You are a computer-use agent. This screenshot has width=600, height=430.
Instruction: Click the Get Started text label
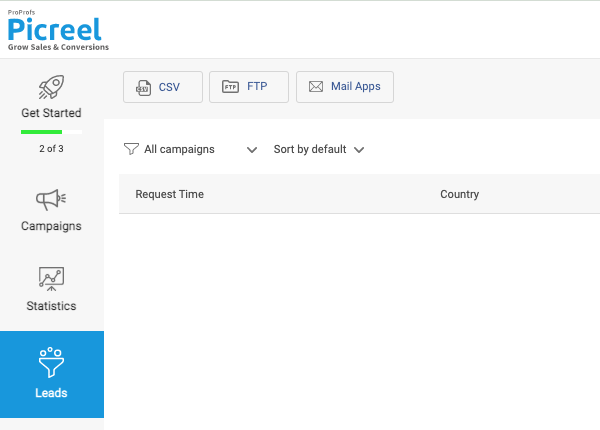(51, 113)
